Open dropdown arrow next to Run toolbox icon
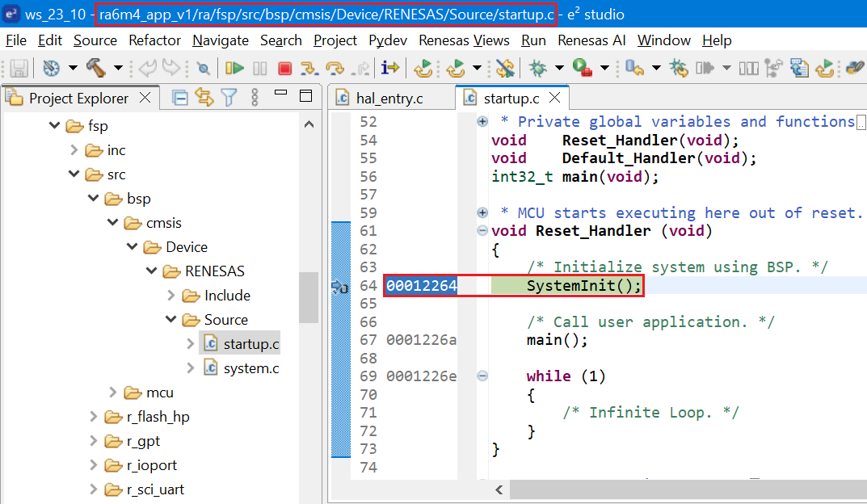 tap(605, 69)
